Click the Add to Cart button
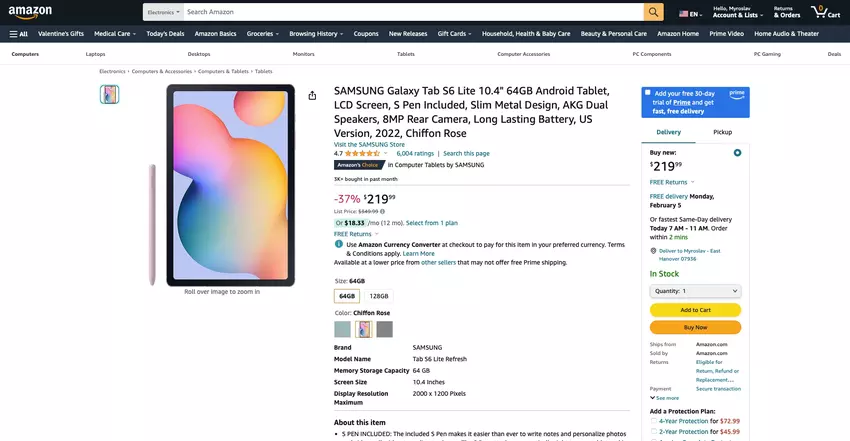This screenshot has height=441, width=850. (695, 310)
